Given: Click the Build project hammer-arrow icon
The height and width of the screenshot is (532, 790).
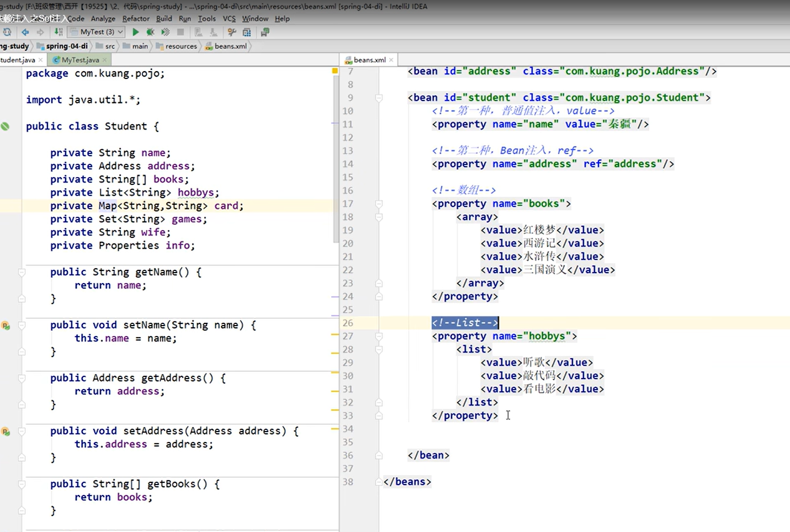Looking at the screenshot, I should click(x=59, y=32).
